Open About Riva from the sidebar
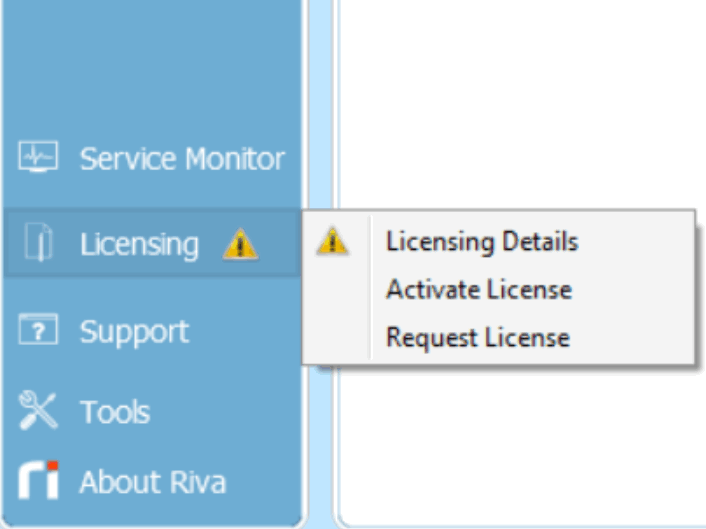This screenshot has width=706, height=529. (152, 482)
